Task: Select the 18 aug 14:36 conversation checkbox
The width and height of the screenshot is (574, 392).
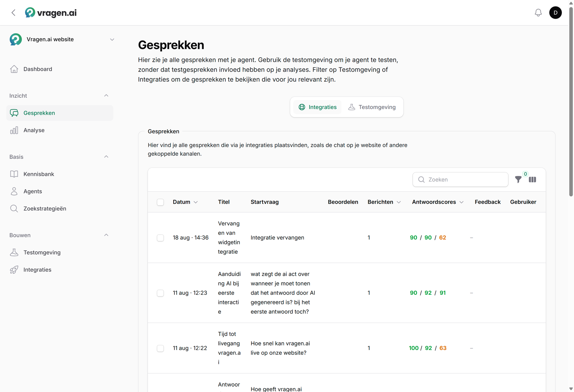Action: (x=160, y=238)
